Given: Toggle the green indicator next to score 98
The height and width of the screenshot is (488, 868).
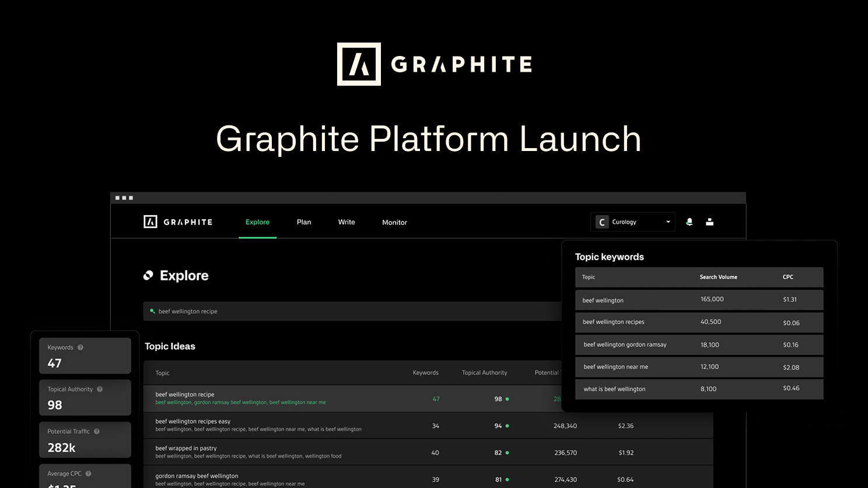Looking at the screenshot, I should tap(508, 399).
